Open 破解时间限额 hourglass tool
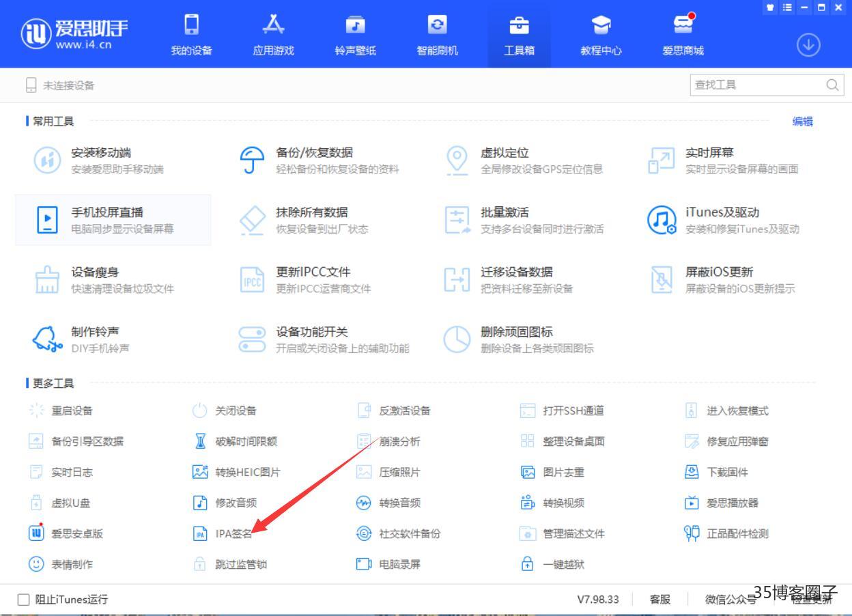Viewport: 852px width, 616px height. (236, 441)
